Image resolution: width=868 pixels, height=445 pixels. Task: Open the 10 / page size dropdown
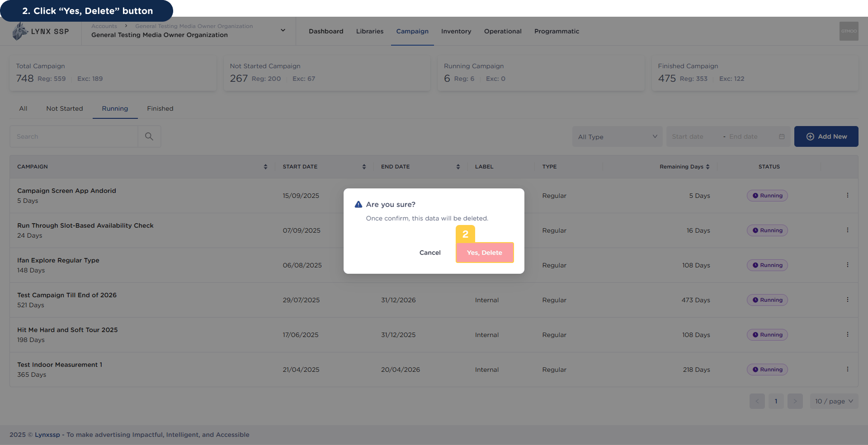tap(834, 401)
